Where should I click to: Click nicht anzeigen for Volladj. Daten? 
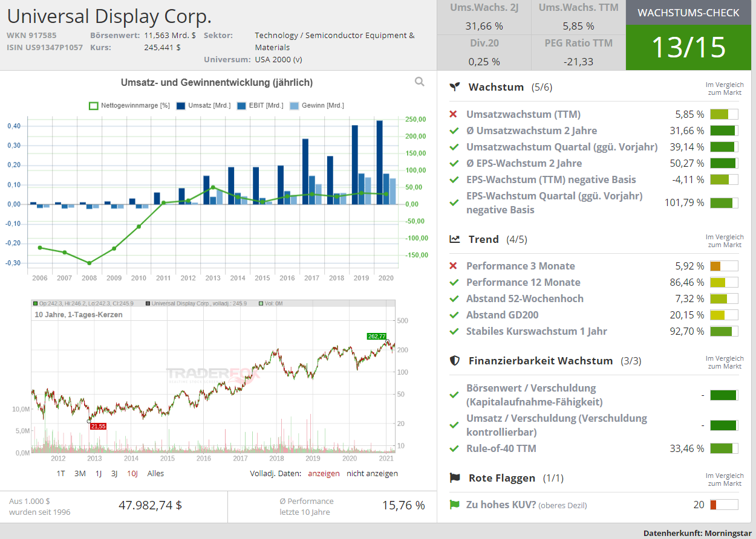point(372,473)
